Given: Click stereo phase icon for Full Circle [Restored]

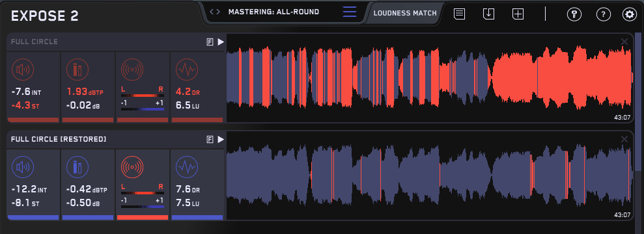Looking at the screenshot, I should (132, 167).
